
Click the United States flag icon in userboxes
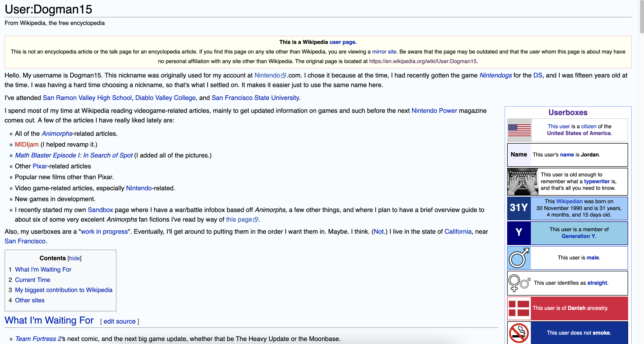(x=519, y=130)
